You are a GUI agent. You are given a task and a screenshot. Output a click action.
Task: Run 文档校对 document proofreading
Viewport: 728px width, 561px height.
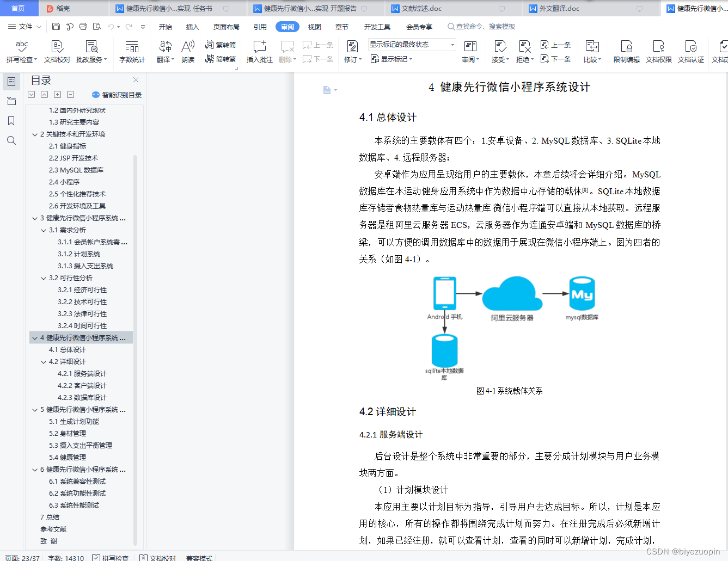point(57,52)
